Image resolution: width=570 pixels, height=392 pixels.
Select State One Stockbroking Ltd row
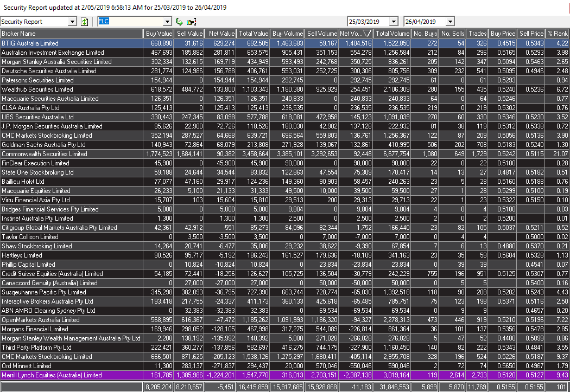(x=284, y=172)
